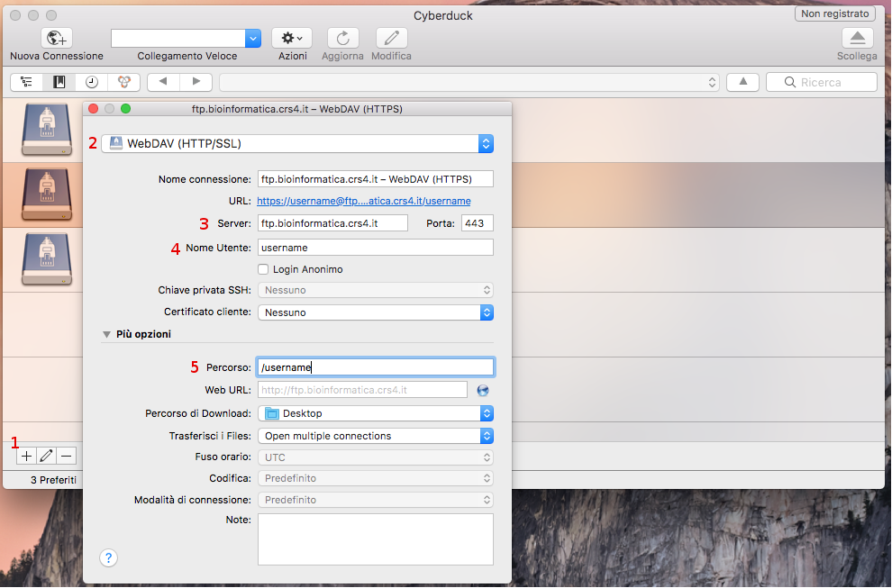
Task: Add a new bookmark with plus button
Action: [26, 456]
